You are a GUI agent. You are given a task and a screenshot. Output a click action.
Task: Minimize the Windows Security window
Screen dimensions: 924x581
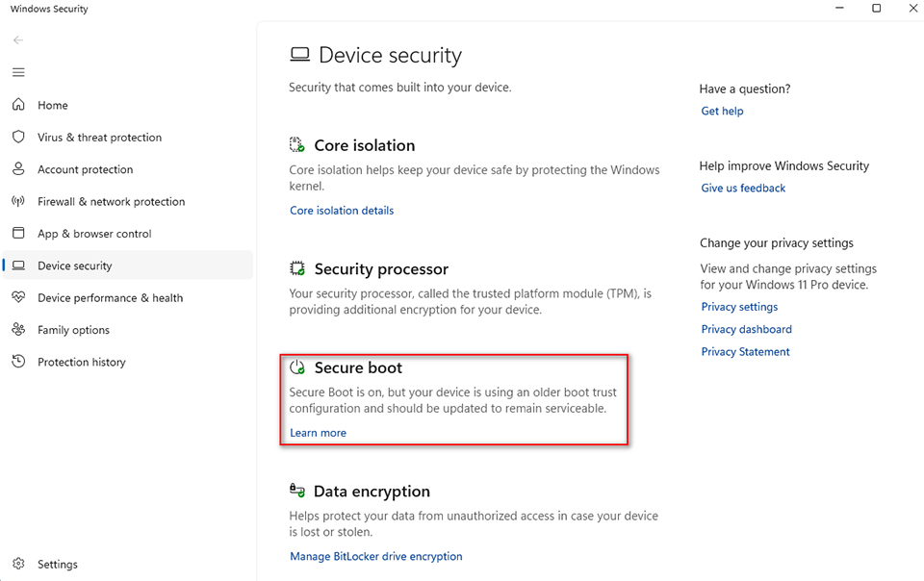click(x=839, y=9)
